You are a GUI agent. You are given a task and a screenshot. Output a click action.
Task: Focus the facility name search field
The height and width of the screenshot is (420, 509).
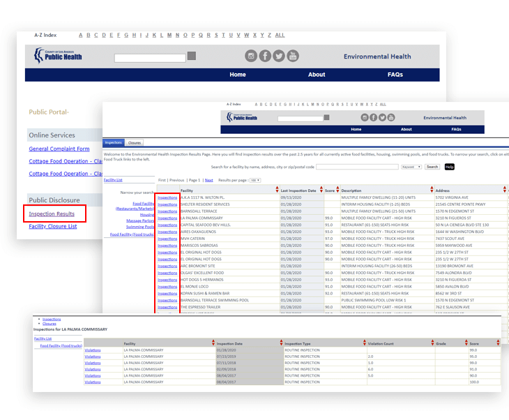(357, 167)
